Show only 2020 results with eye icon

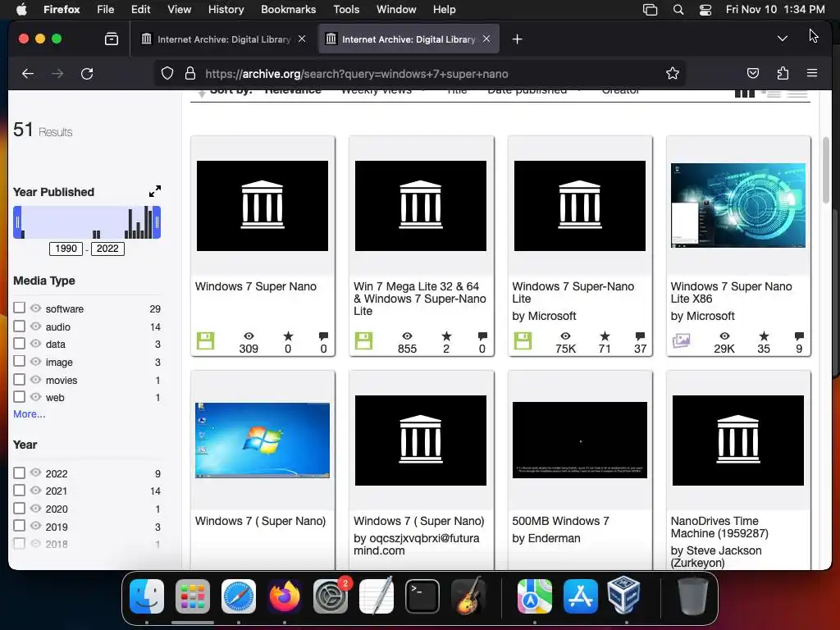(x=36, y=508)
